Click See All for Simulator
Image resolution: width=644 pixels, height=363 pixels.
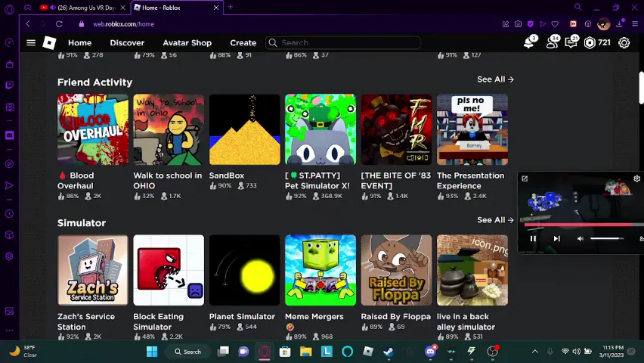pos(495,220)
